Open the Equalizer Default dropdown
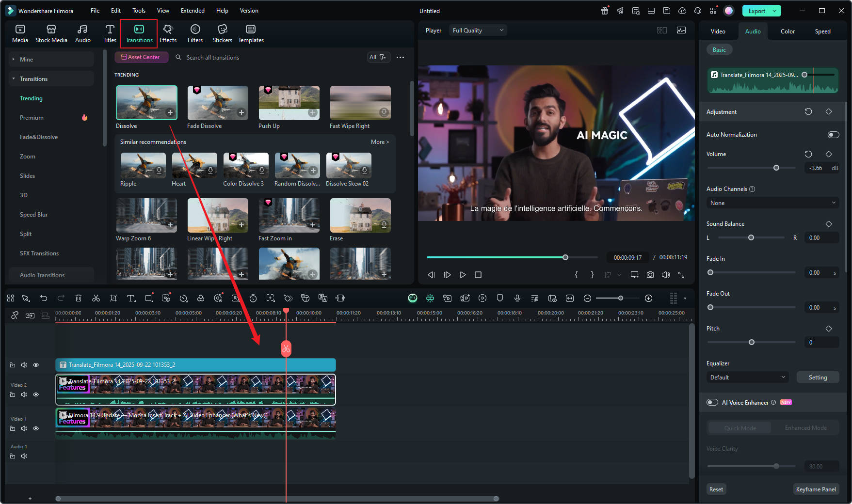The image size is (852, 504). click(747, 378)
